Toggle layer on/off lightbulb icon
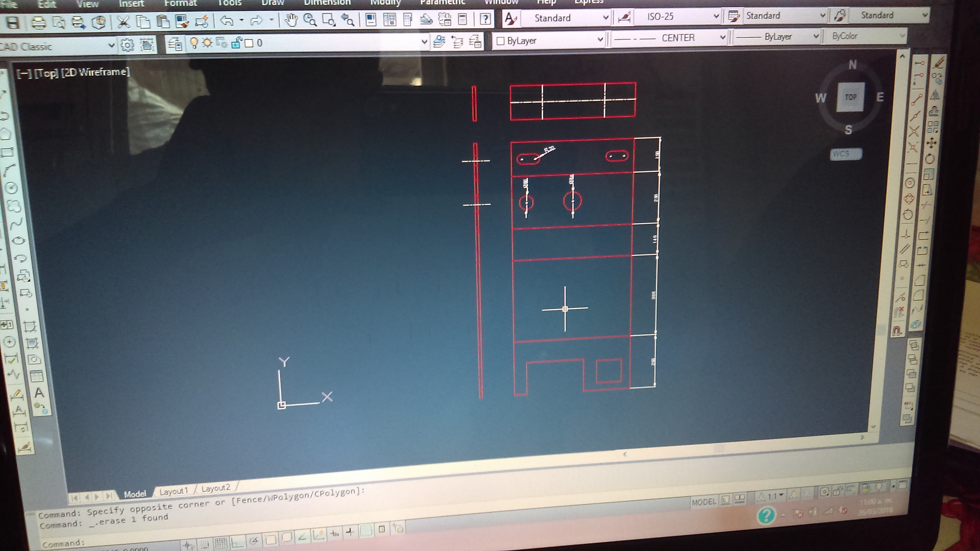This screenshot has width=980, height=551. coord(194,43)
